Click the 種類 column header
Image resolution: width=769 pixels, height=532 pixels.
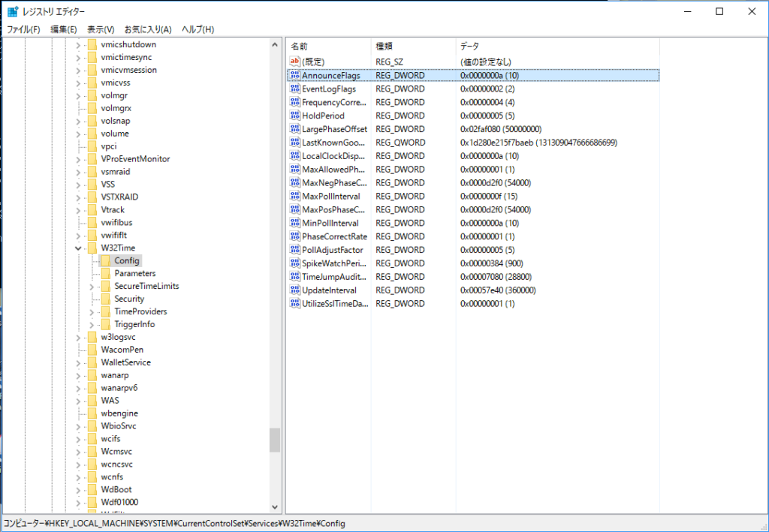coord(409,46)
